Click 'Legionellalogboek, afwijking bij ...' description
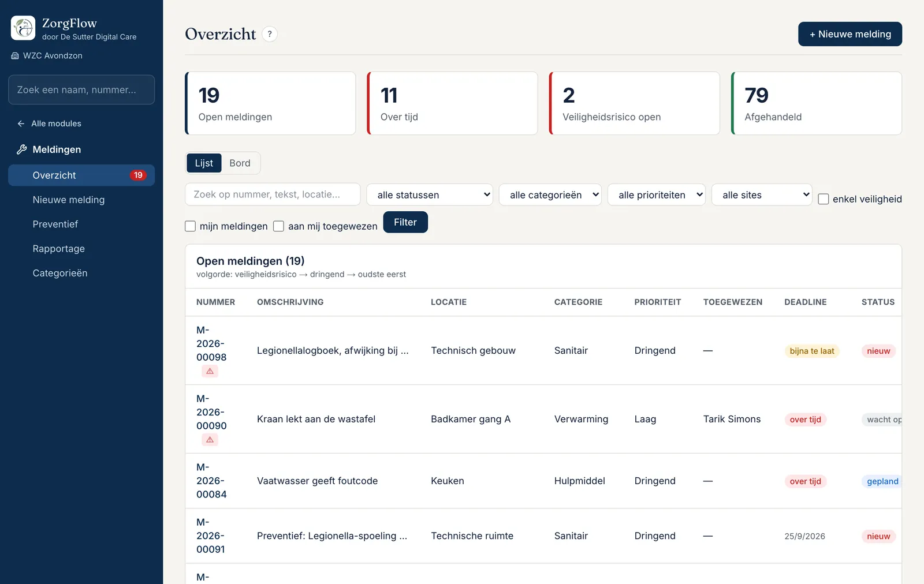The height and width of the screenshot is (584, 924). click(333, 350)
